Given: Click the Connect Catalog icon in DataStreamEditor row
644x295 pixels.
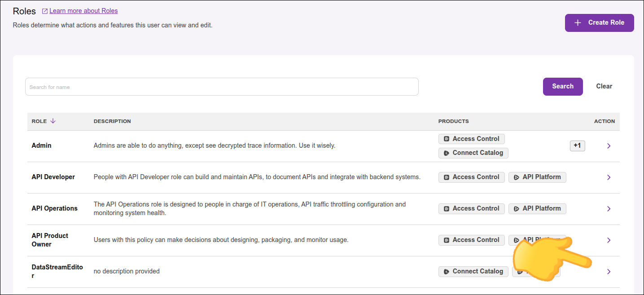Looking at the screenshot, I should tap(446, 271).
